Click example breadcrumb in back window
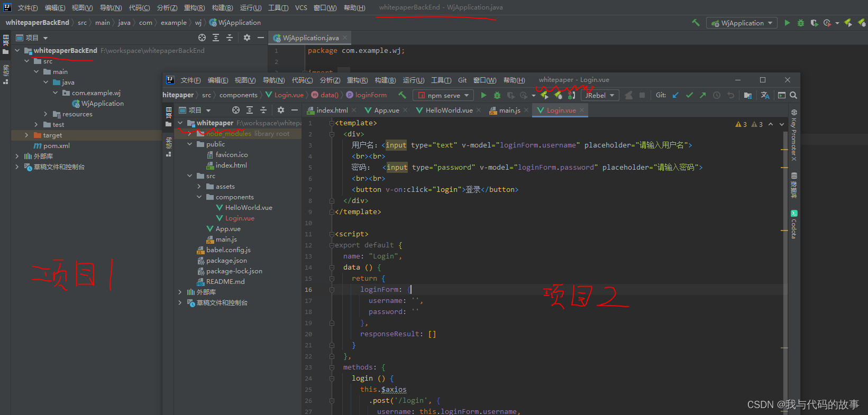 173,23
